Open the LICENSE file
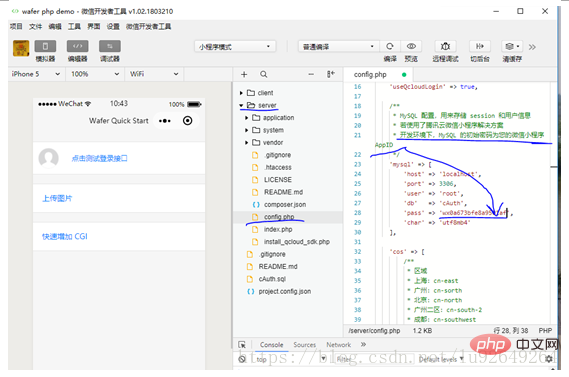This screenshot has height=377, width=569. (x=277, y=180)
